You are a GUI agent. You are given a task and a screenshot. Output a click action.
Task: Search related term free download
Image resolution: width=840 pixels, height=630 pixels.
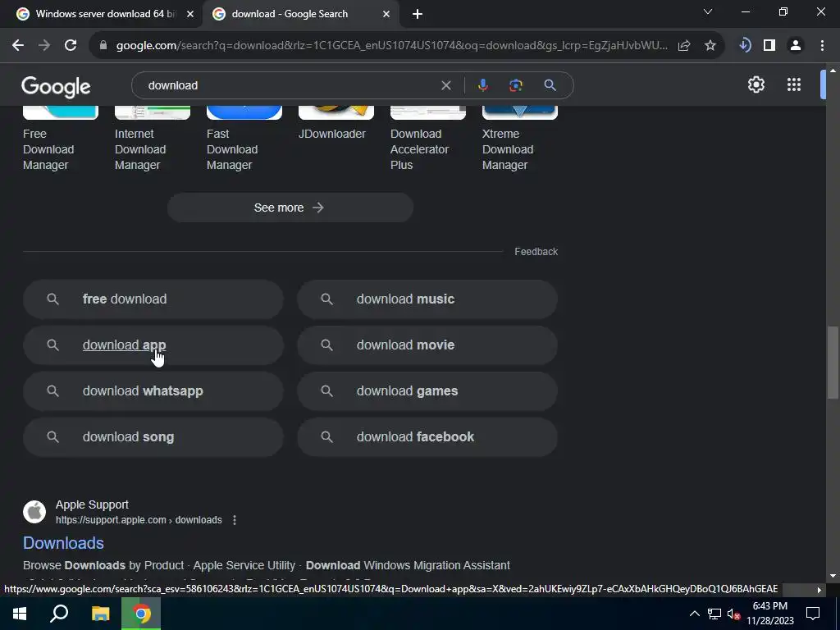[x=153, y=299]
